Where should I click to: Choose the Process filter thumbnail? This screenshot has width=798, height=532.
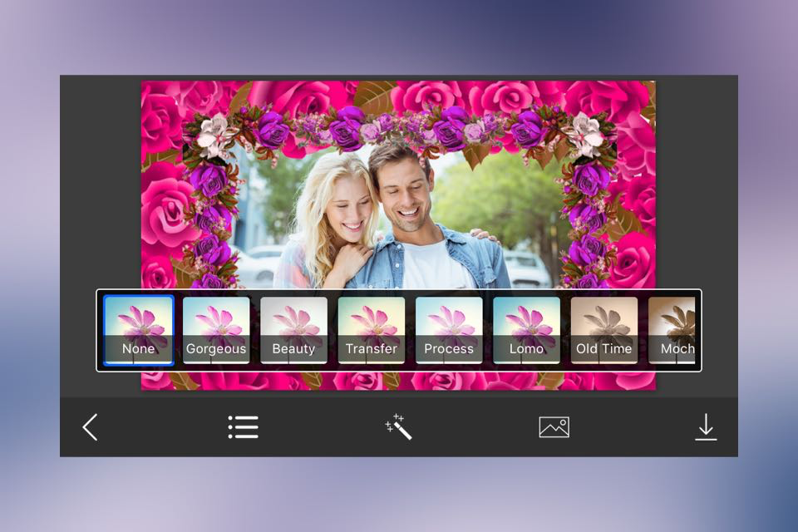coord(449,330)
